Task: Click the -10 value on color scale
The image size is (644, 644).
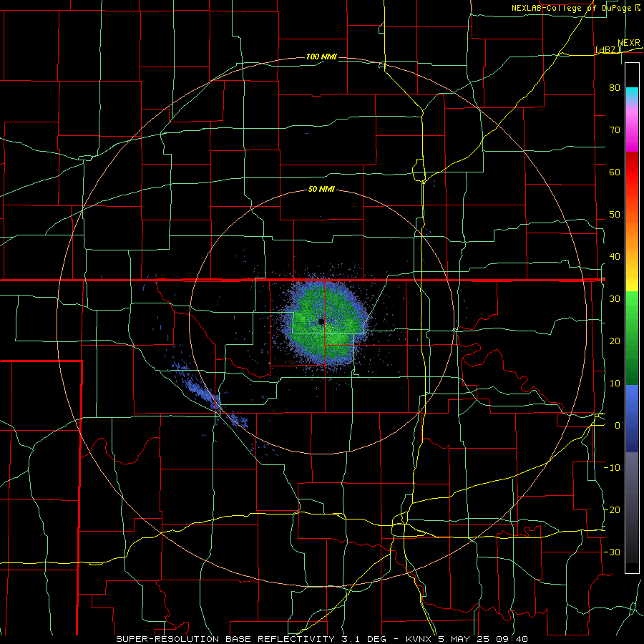Action: (612, 468)
